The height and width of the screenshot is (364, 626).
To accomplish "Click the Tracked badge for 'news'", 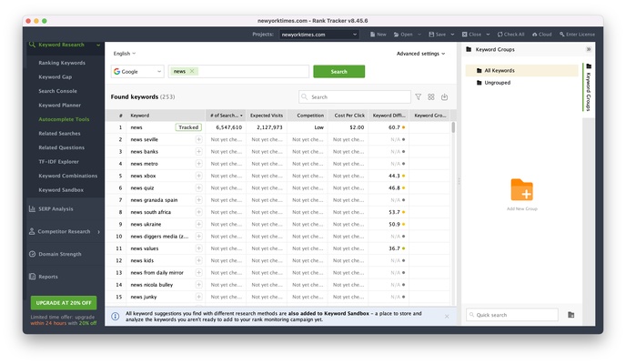I will coord(188,127).
